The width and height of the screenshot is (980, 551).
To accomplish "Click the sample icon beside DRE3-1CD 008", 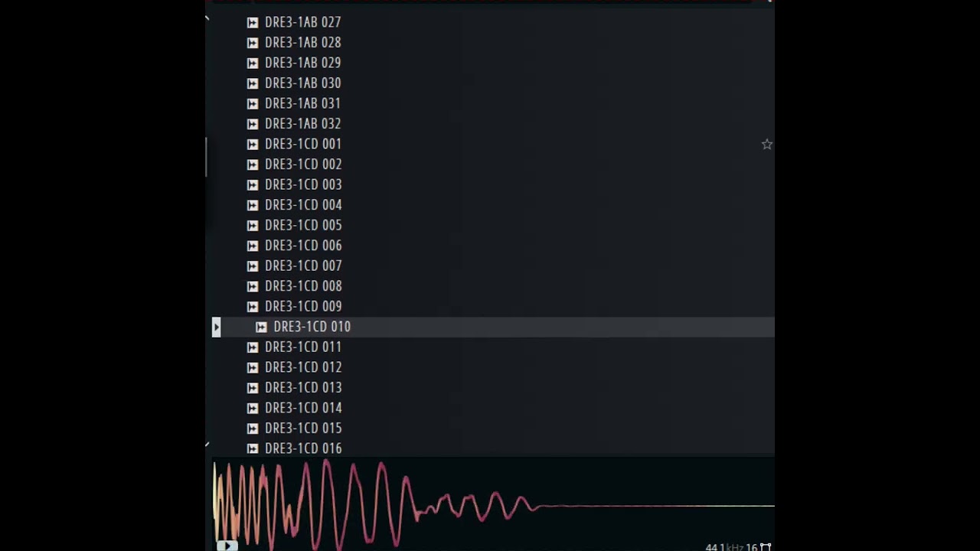I will click(x=253, y=286).
